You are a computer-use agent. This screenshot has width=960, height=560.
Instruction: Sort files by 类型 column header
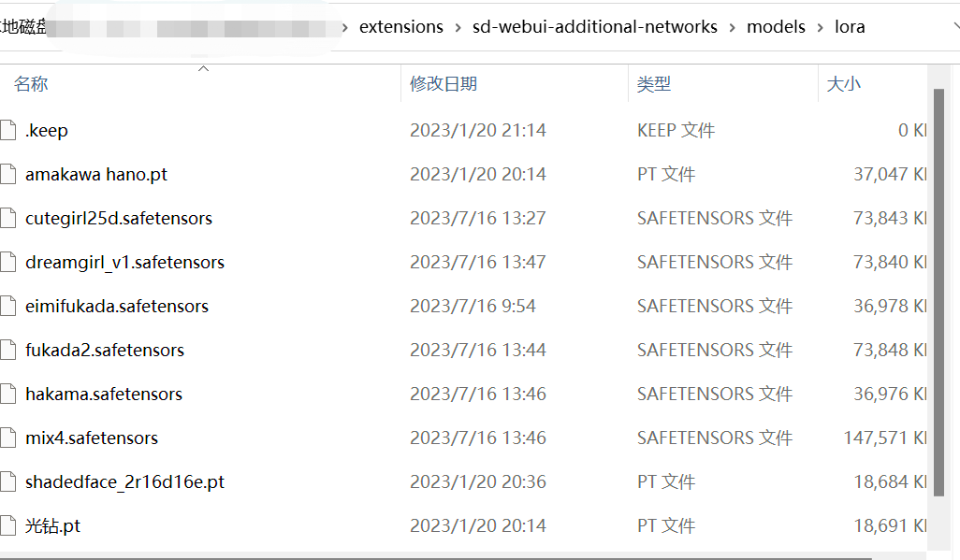click(654, 84)
